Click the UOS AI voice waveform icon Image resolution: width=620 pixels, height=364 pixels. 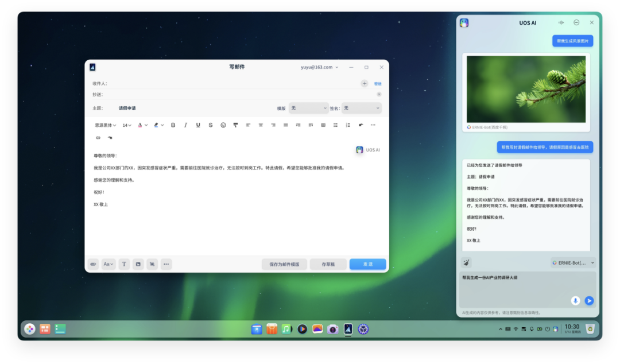(x=561, y=23)
